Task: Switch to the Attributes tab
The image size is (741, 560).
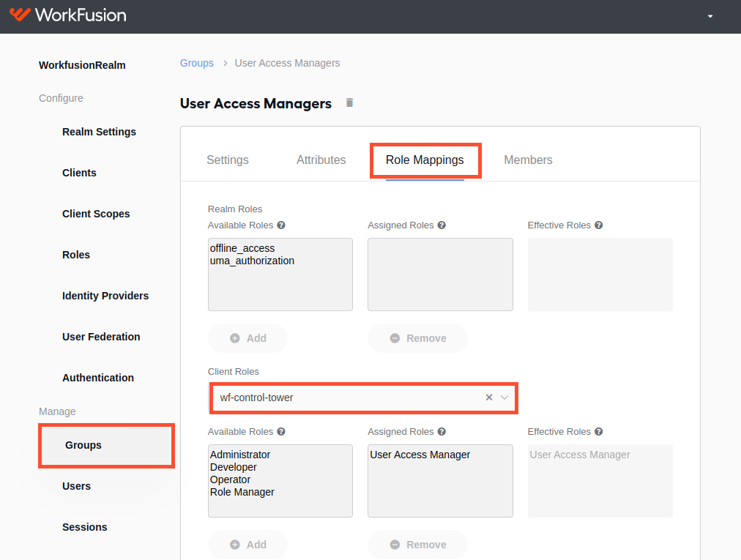Action: (321, 160)
